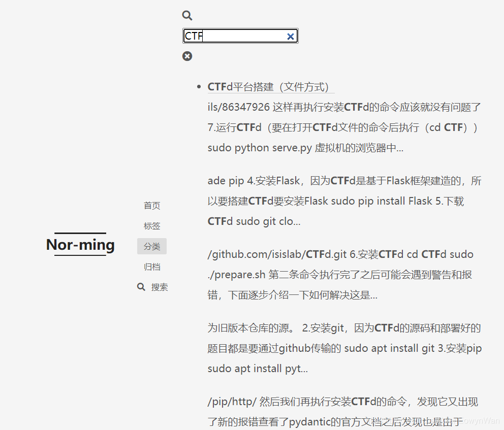This screenshot has width=504, height=430.
Task: Clear the CTF search text using the blue X
Action: [x=290, y=36]
